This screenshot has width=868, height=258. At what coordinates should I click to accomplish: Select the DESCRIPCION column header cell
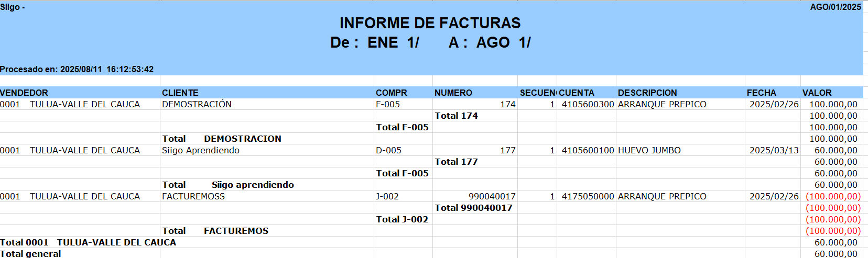[647, 93]
